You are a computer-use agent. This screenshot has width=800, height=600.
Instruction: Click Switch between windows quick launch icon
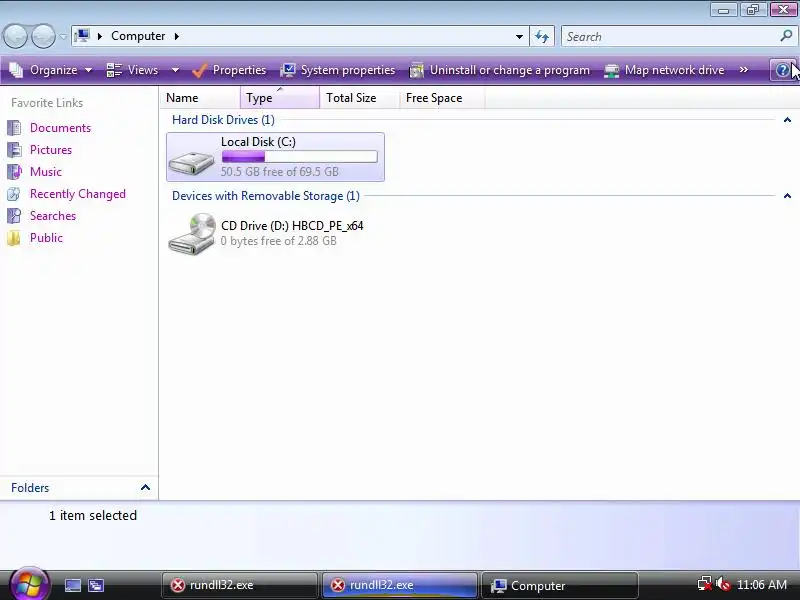[x=95, y=585]
